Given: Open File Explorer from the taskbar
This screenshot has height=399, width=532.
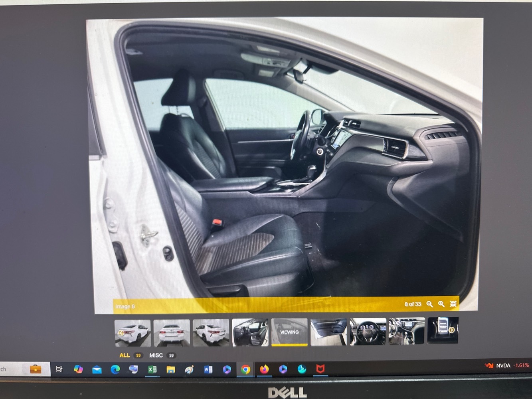Looking at the screenshot, I should (x=171, y=370).
